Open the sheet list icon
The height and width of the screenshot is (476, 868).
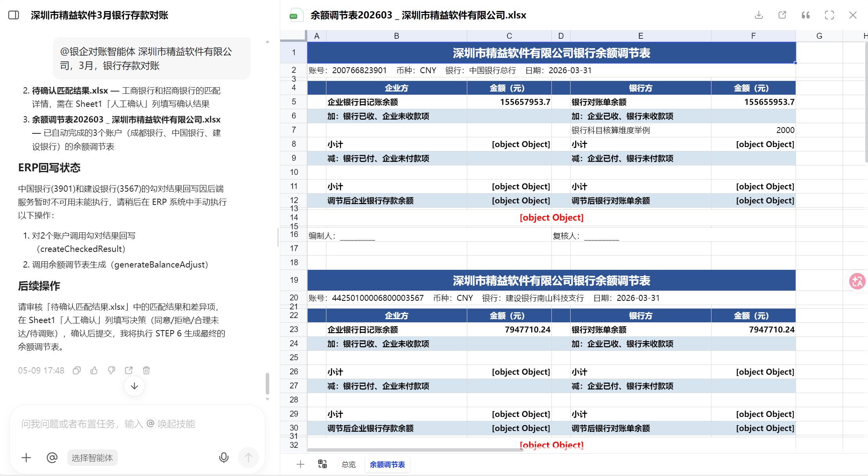[322, 464]
